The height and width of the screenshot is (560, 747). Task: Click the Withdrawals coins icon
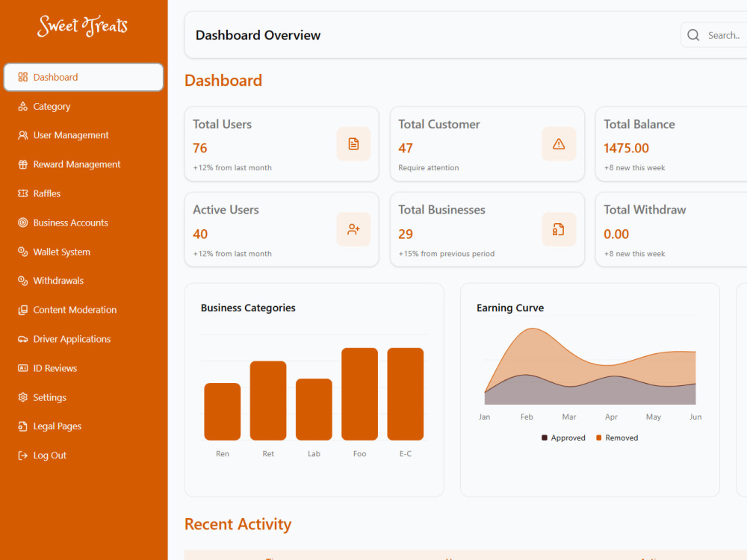coord(23,281)
